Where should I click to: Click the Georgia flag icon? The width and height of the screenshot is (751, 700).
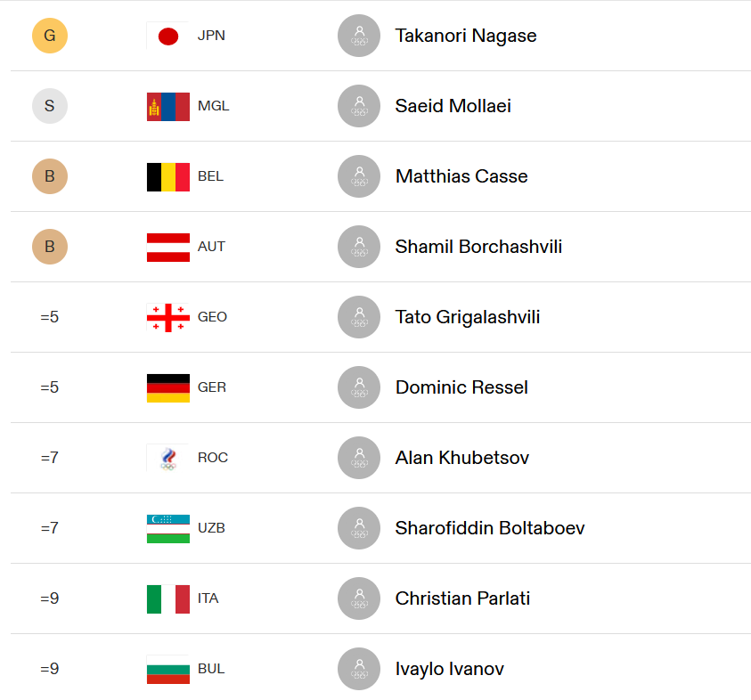[168, 317]
